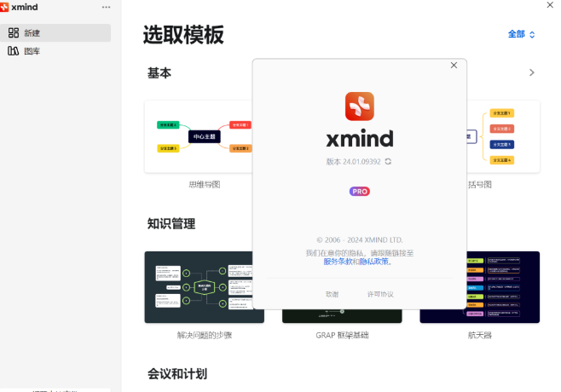Image resolution: width=561 pixels, height=392 pixels.
Task: Click the 括号图 label text
Action: coord(480,185)
